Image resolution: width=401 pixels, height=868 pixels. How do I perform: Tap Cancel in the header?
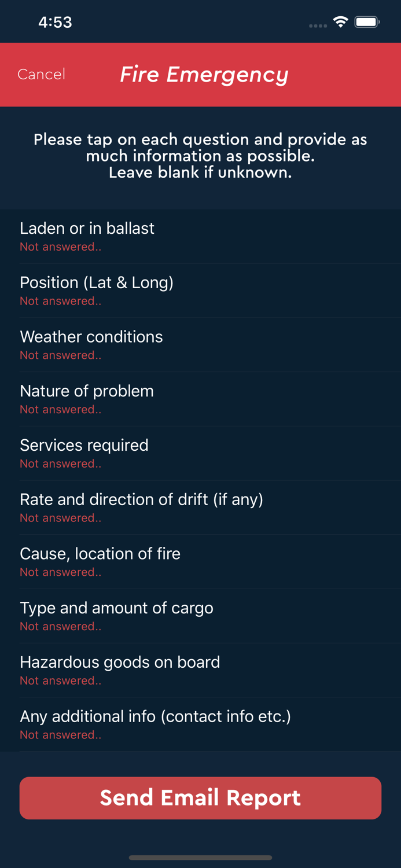(x=41, y=74)
